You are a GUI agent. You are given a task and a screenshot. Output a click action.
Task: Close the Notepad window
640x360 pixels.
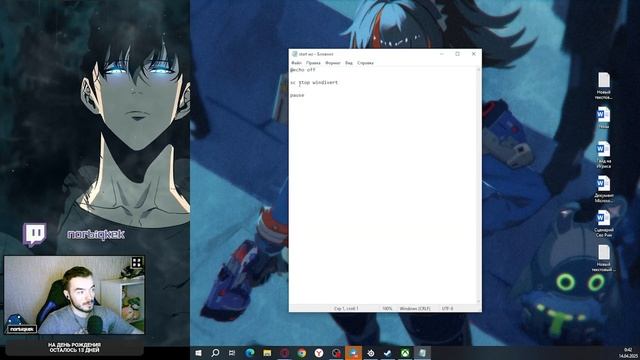(x=473, y=54)
